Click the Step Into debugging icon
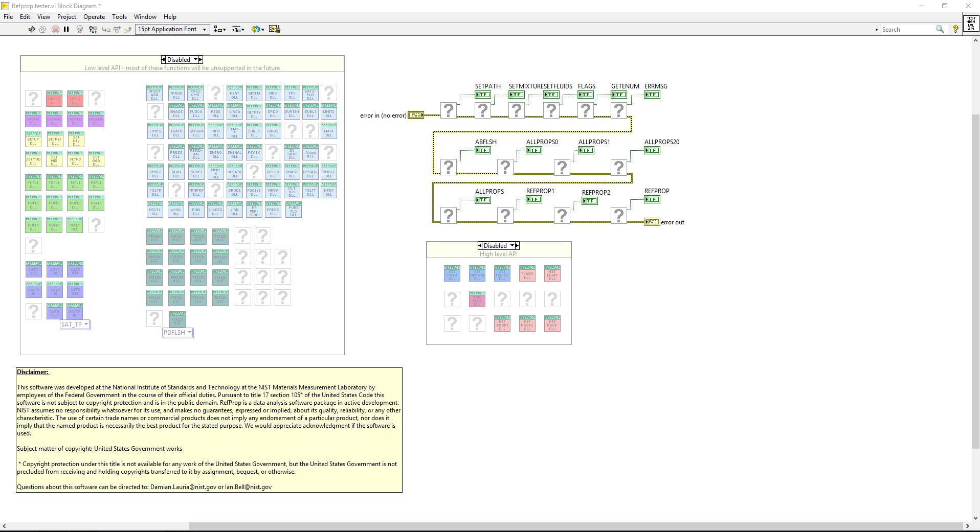The image size is (980, 532). click(106, 29)
